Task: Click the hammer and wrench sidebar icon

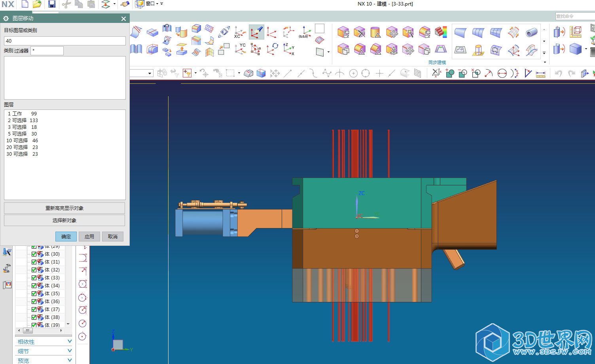Action: (7, 268)
